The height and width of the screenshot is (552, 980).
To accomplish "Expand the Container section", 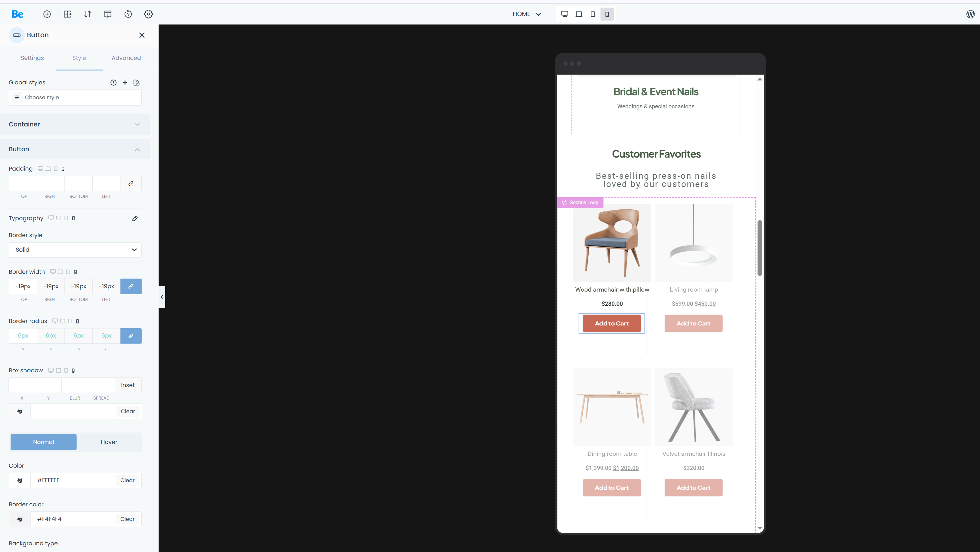I will point(75,124).
